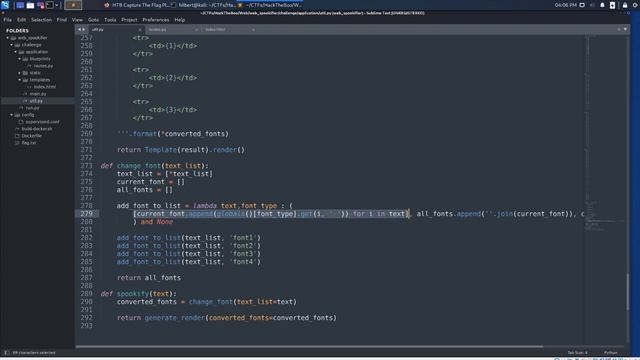The image size is (640, 360).
Task: Open run.py in the sidebar
Action: point(32,108)
